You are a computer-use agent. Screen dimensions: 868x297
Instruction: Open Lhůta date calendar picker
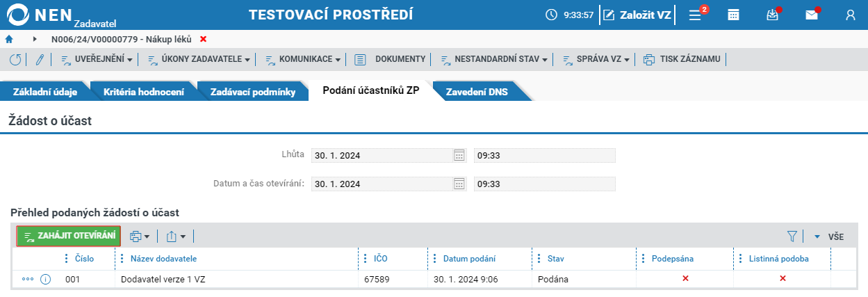459,155
